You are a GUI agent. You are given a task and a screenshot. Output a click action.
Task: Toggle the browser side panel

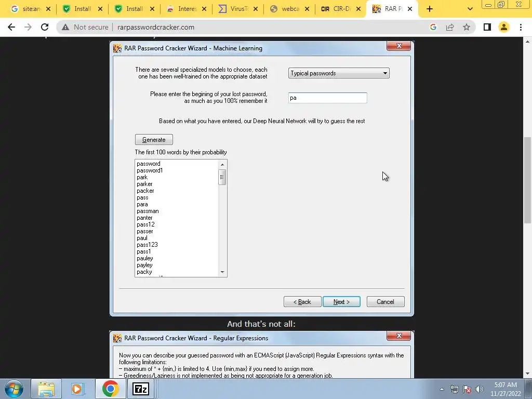click(487, 27)
